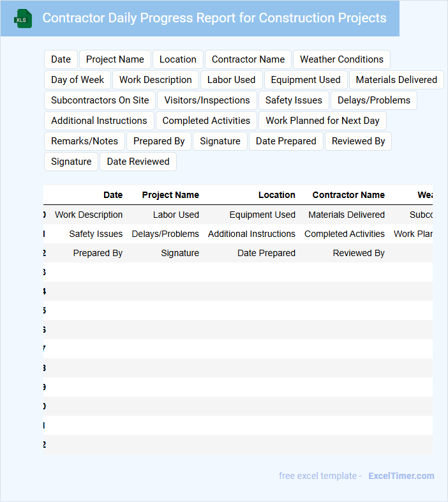
Task: Select the Work Description table cell
Action: click(x=89, y=215)
